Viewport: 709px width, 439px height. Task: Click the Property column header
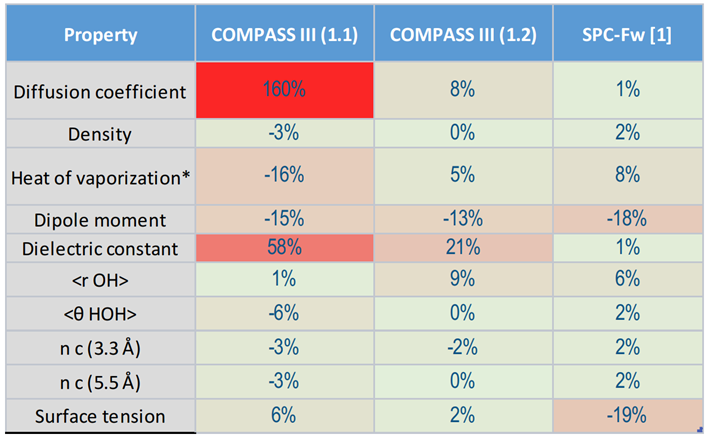99,35
